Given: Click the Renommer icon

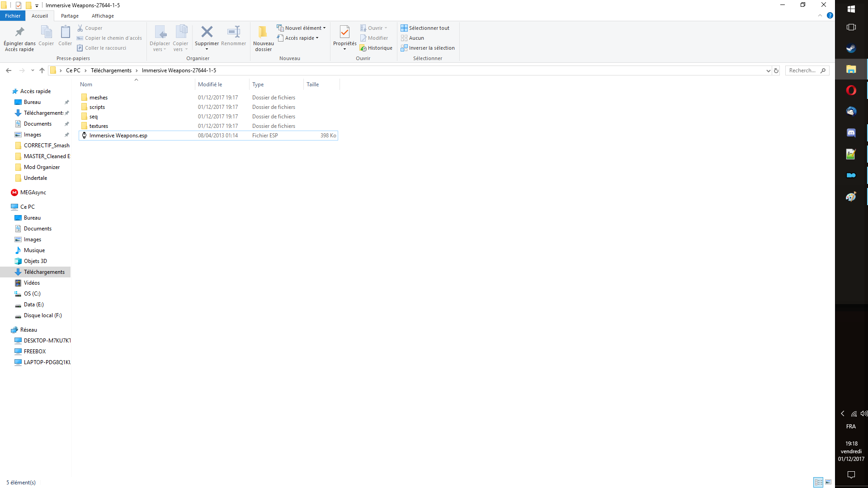Looking at the screenshot, I should coord(234,36).
